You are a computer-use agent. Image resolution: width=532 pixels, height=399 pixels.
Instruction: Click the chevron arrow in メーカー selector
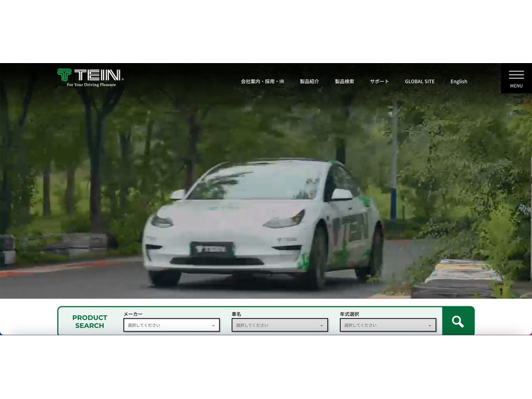pos(213,326)
